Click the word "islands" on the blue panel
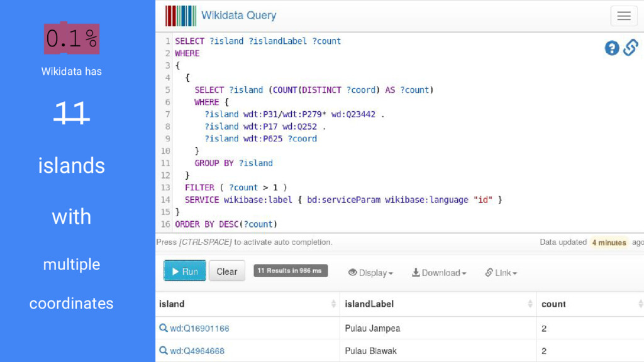Image resolution: width=644 pixels, height=362 pixels. pyautogui.click(x=72, y=165)
